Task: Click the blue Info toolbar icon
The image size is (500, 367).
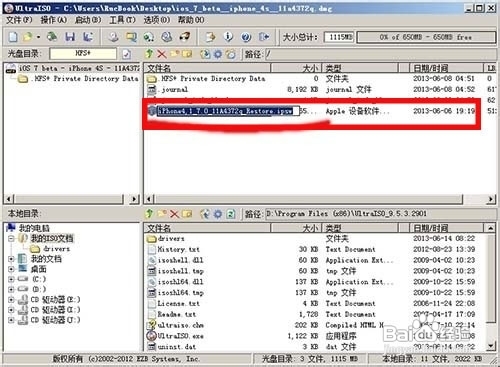Action: click(x=228, y=37)
